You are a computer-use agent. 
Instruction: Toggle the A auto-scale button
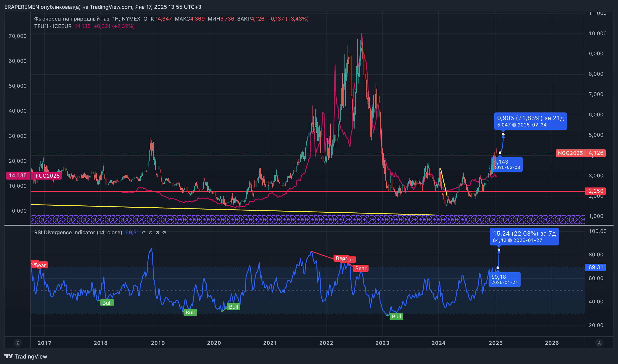point(599,343)
